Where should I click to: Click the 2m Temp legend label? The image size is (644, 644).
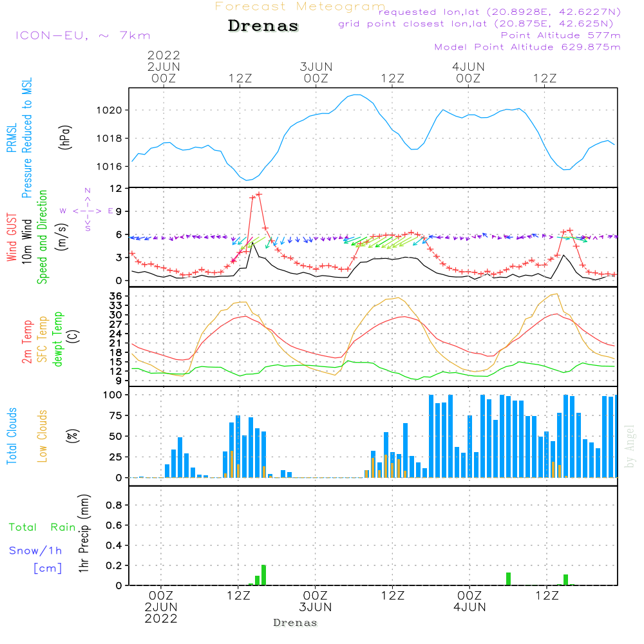click(x=27, y=342)
